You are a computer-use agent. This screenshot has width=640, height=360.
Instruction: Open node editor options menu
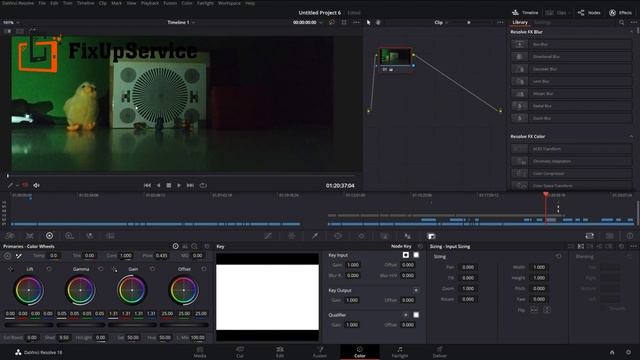[x=500, y=22]
